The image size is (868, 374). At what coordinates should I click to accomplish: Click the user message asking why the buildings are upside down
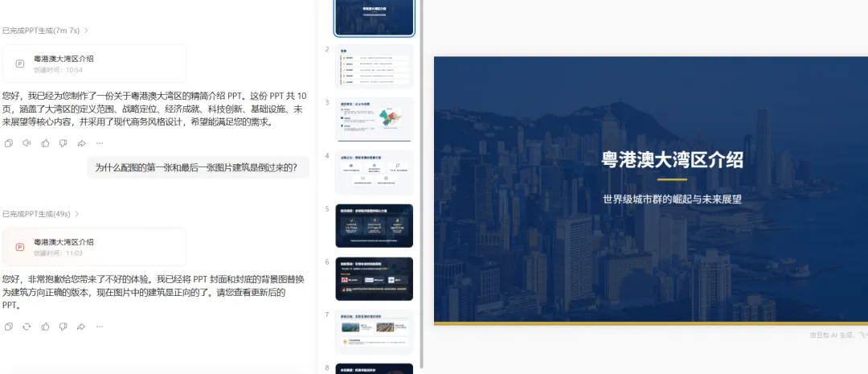(x=198, y=167)
